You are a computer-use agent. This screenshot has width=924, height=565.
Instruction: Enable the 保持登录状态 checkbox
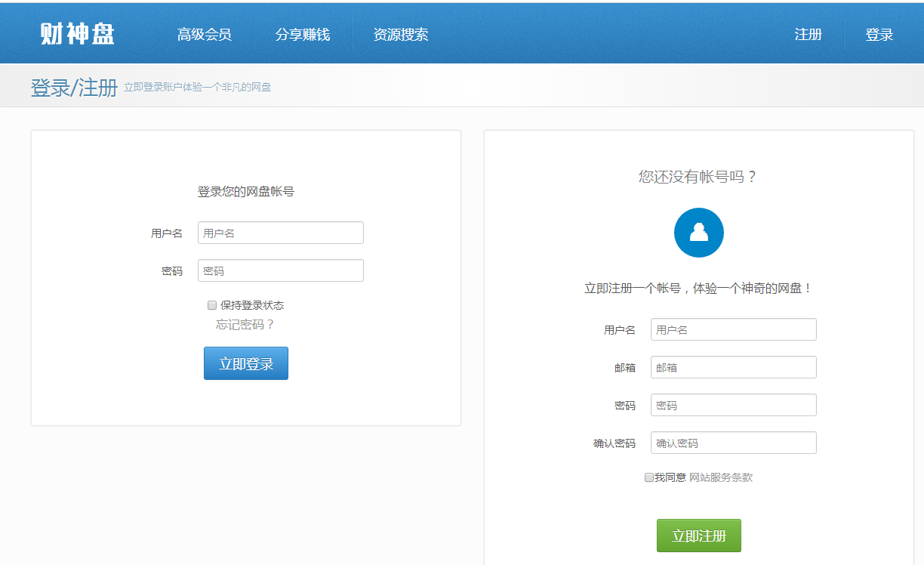[x=212, y=306]
